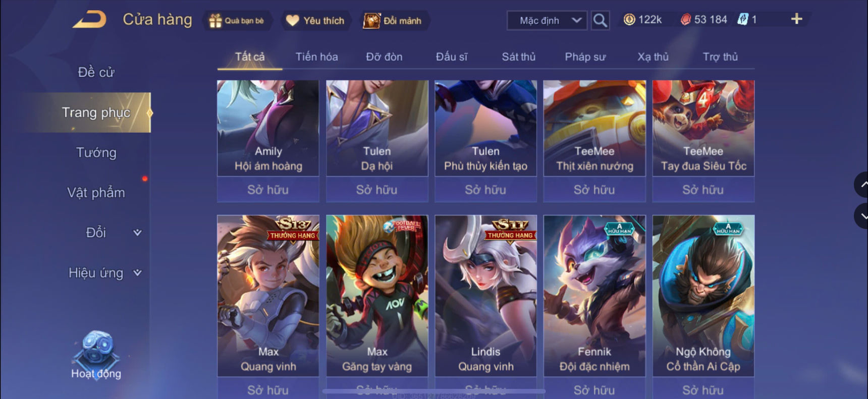
Task: Select Tướng in the sidebar
Action: click(96, 152)
